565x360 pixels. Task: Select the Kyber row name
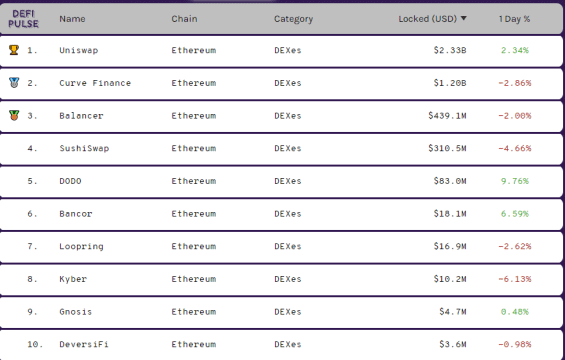click(73, 279)
